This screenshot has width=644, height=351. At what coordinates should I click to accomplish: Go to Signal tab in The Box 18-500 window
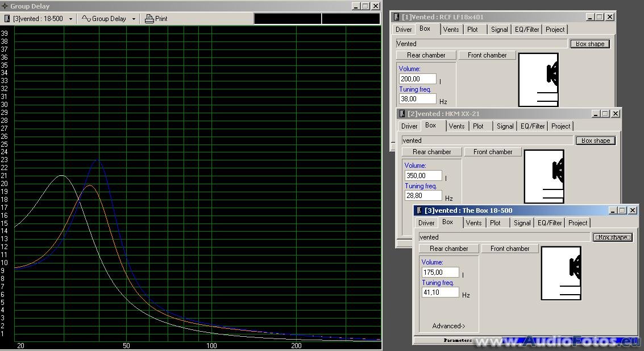click(x=522, y=223)
